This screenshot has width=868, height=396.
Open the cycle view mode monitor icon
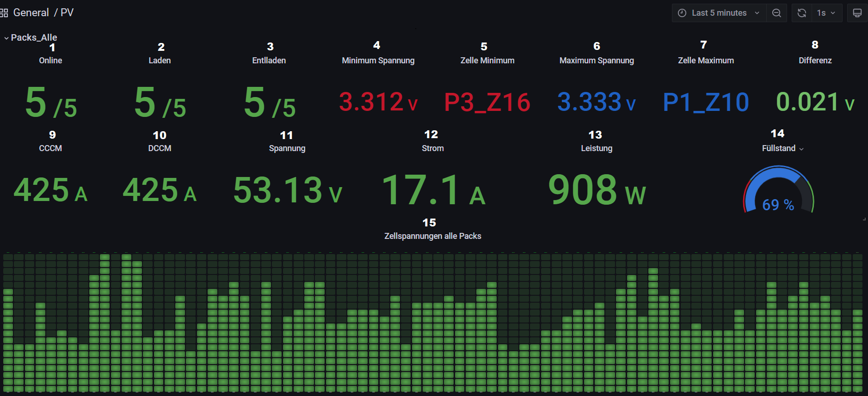pyautogui.click(x=857, y=13)
